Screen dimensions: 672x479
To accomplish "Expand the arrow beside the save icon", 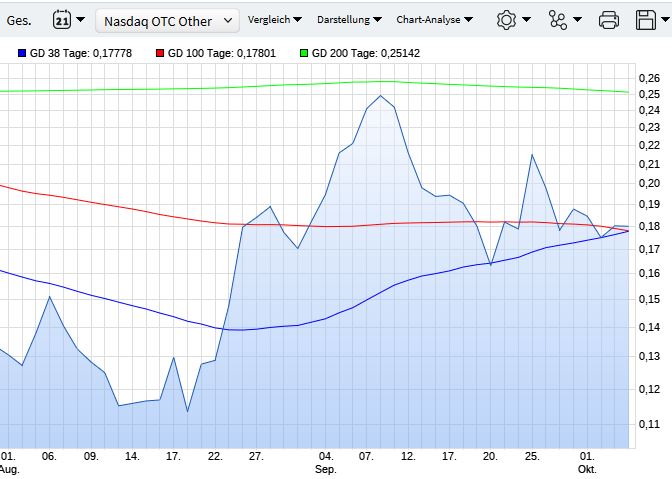I will 665,19.
